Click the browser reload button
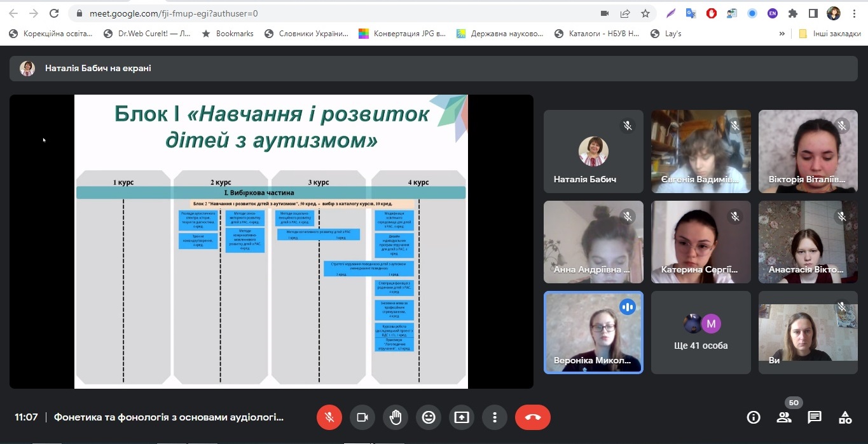The image size is (868, 444). tap(54, 13)
